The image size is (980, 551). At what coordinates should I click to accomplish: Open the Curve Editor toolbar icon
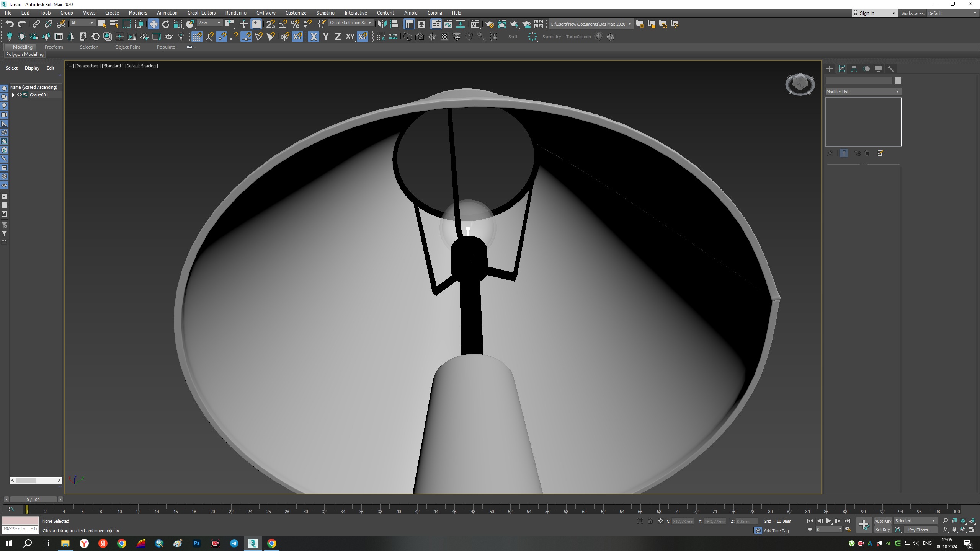click(x=448, y=24)
